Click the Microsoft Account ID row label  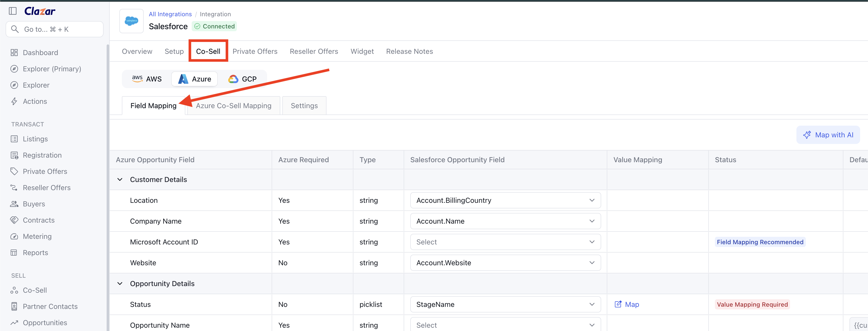click(x=164, y=242)
